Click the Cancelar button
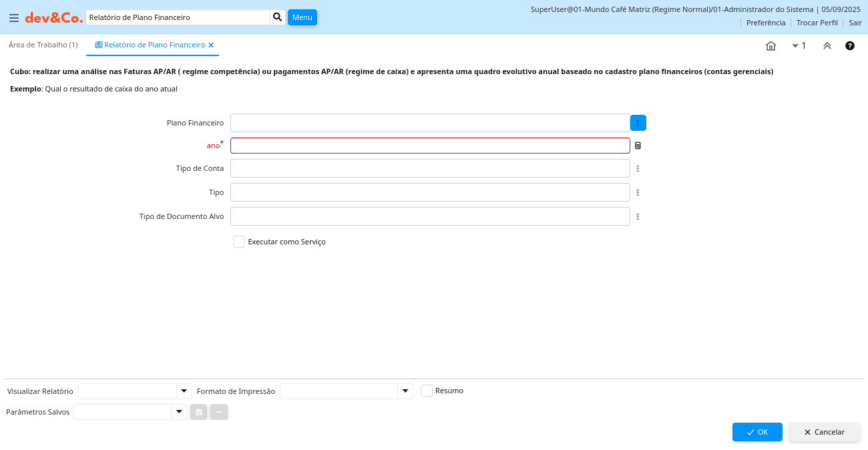The height and width of the screenshot is (450, 868). click(824, 432)
